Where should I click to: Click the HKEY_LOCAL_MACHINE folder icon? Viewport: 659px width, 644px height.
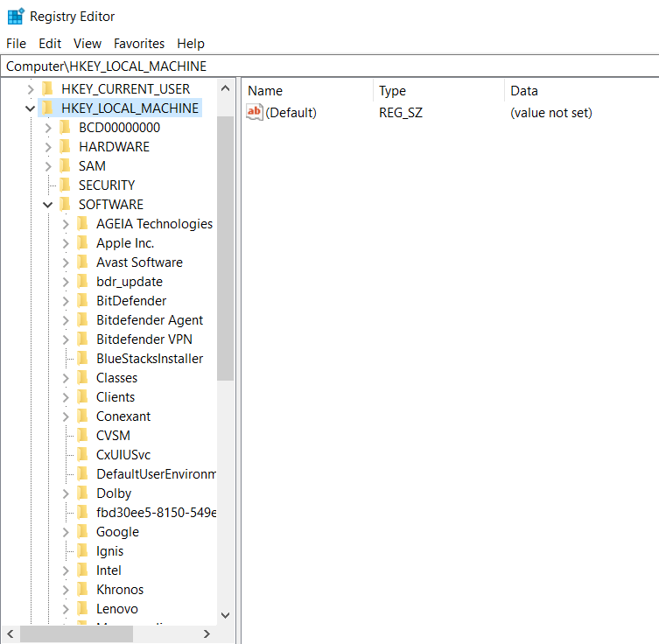(47, 108)
